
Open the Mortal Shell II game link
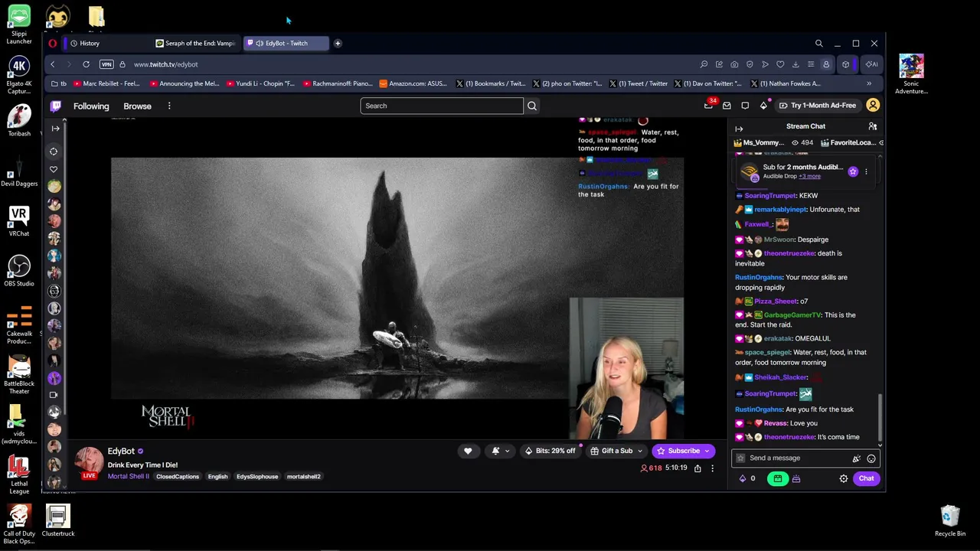[x=129, y=477]
